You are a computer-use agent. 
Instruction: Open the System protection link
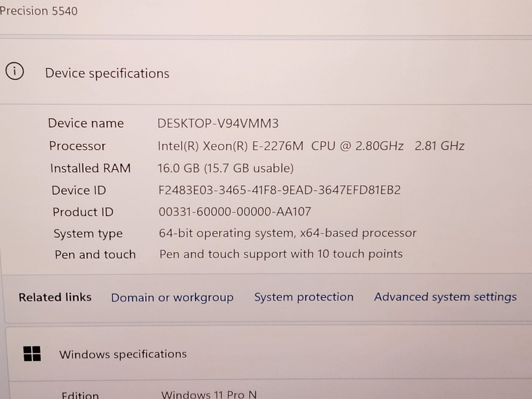[304, 297]
